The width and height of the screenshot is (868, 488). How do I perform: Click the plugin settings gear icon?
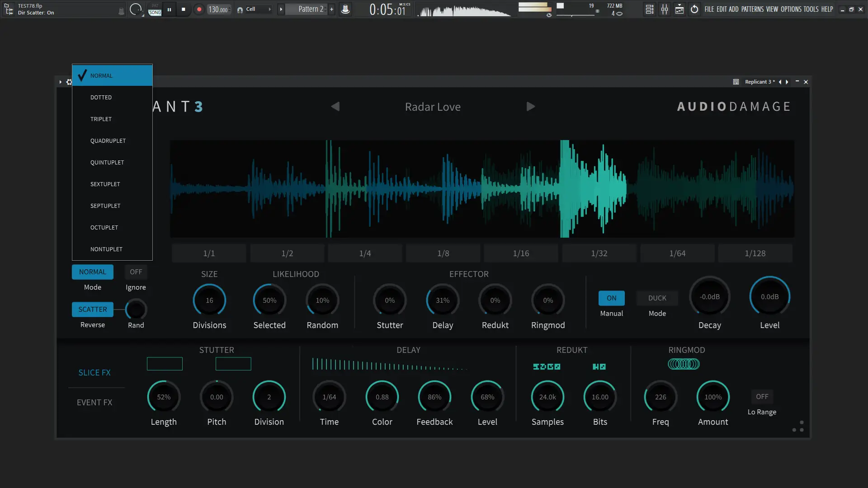coord(69,82)
